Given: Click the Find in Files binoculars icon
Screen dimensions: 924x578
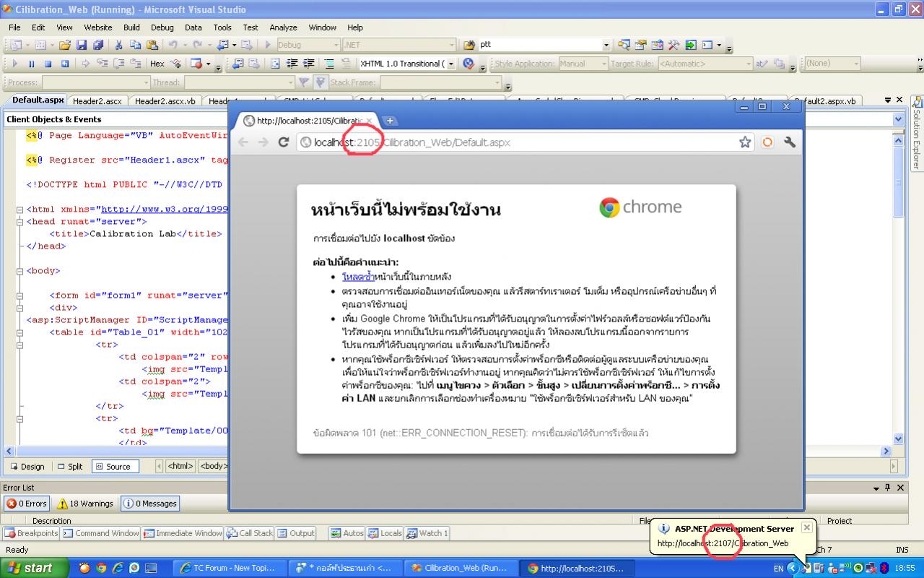Looking at the screenshot, I should click(x=469, y=45).
